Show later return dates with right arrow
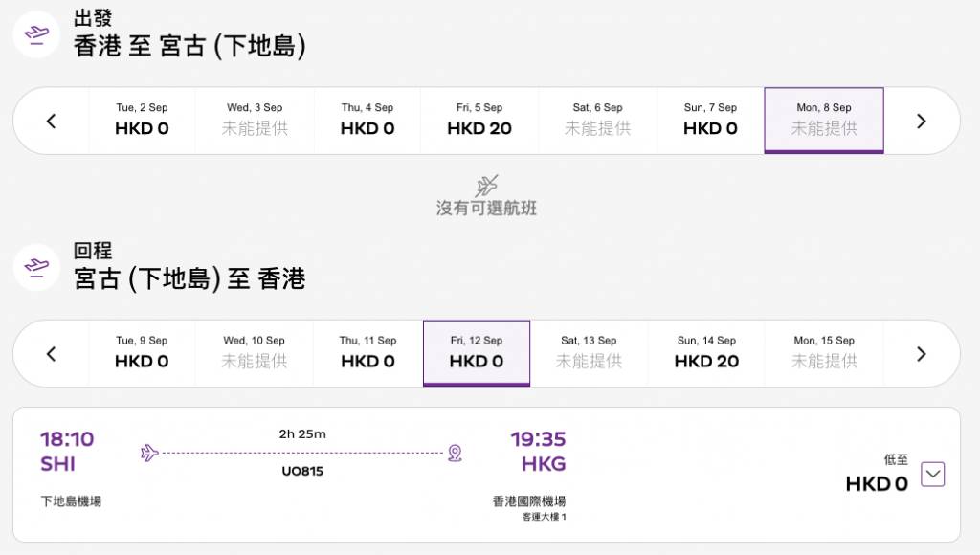The width and height of the screenshot is (980, 555). (x=921, y=354)
